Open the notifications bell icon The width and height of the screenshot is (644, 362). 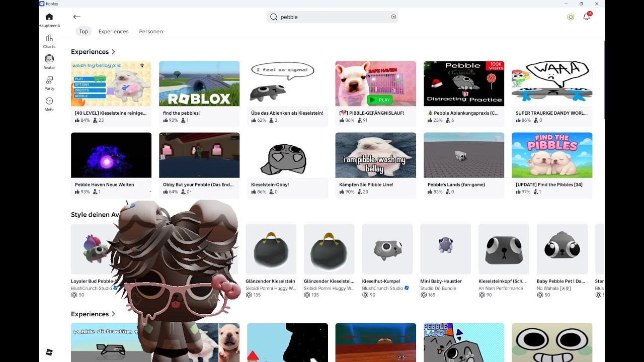point(587,17)
